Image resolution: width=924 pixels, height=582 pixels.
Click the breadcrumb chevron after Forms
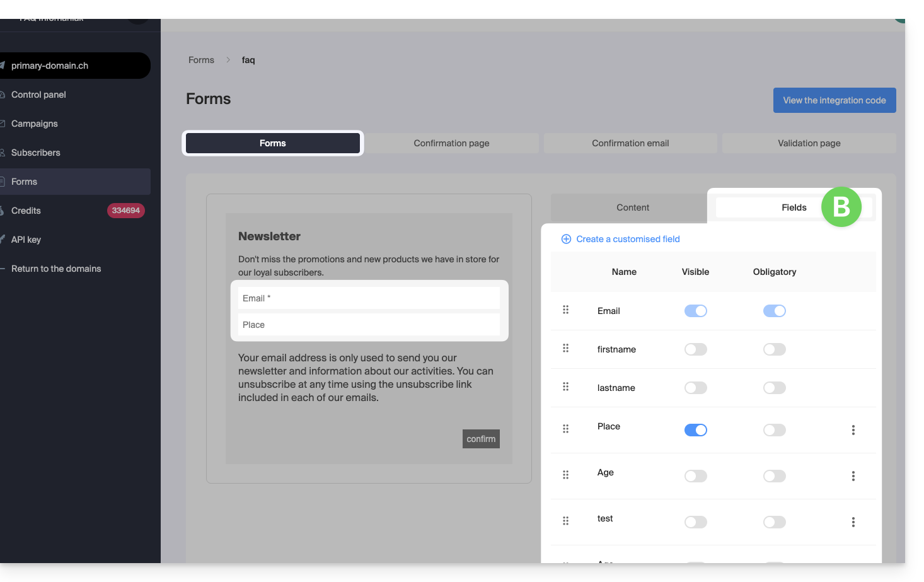tap(228, 60)
